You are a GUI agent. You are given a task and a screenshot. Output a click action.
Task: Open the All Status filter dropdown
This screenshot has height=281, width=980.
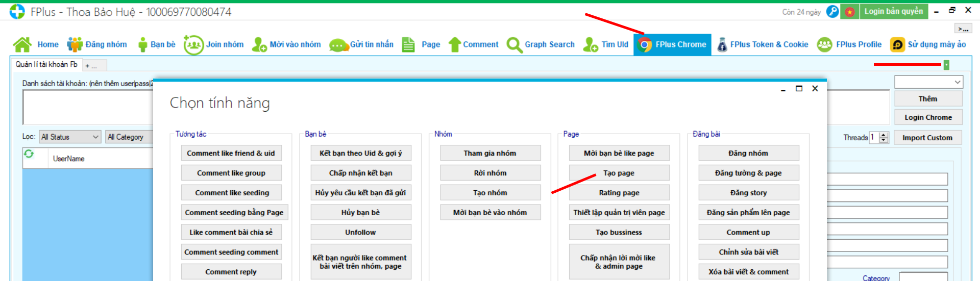point(70,137)
